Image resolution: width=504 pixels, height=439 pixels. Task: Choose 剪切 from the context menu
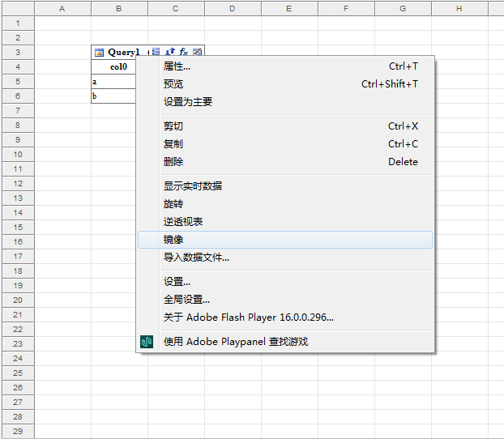(x=285, y=126)
